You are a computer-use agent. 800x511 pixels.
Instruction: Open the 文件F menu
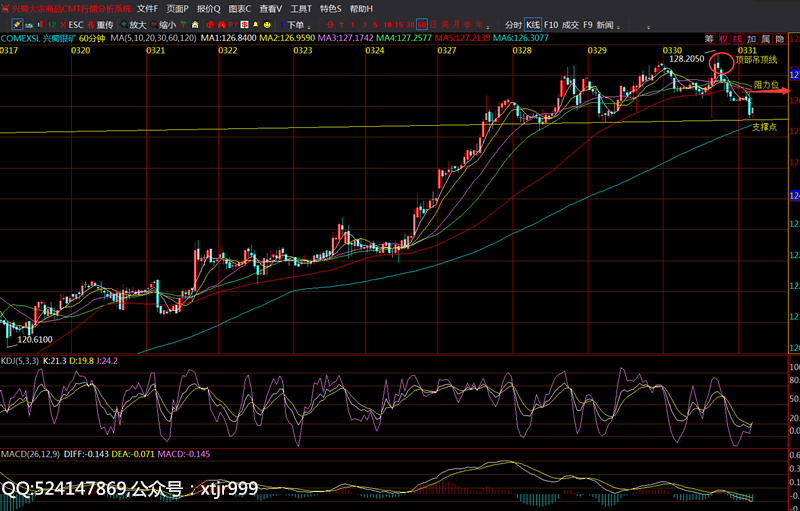click(x=147, y=8)
